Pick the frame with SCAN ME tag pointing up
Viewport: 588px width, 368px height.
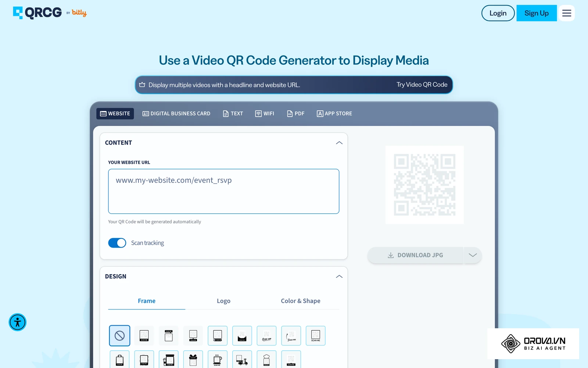(x=193, y=336)
